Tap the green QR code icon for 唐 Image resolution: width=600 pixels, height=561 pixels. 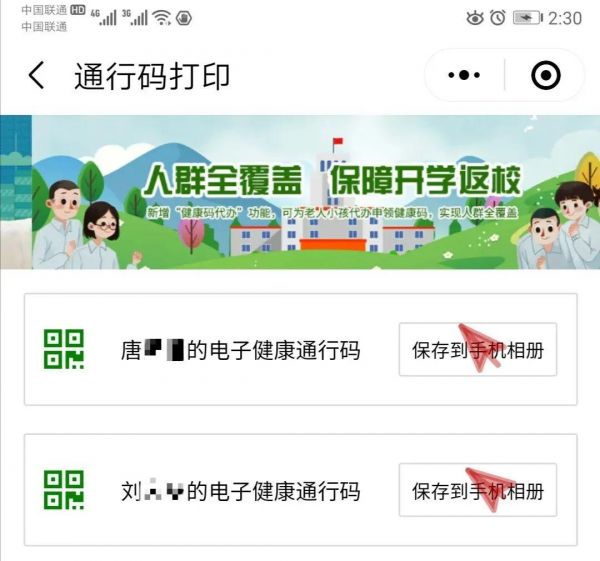pos(64,349)
